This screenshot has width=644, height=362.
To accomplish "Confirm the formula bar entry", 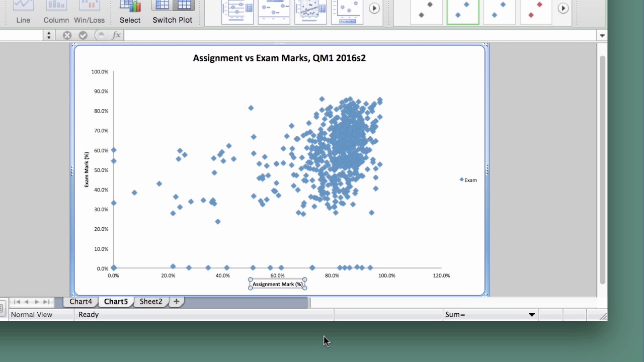I will point(83,35).
